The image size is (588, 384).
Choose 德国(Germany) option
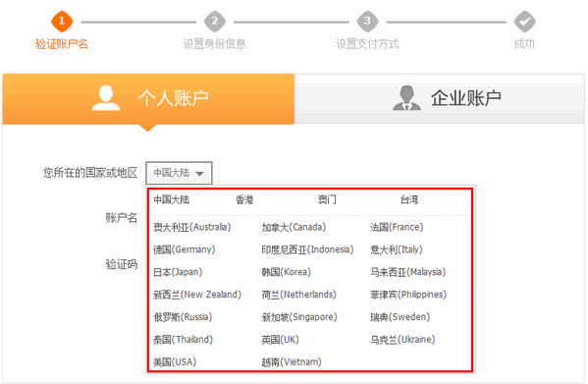[185, 249]
